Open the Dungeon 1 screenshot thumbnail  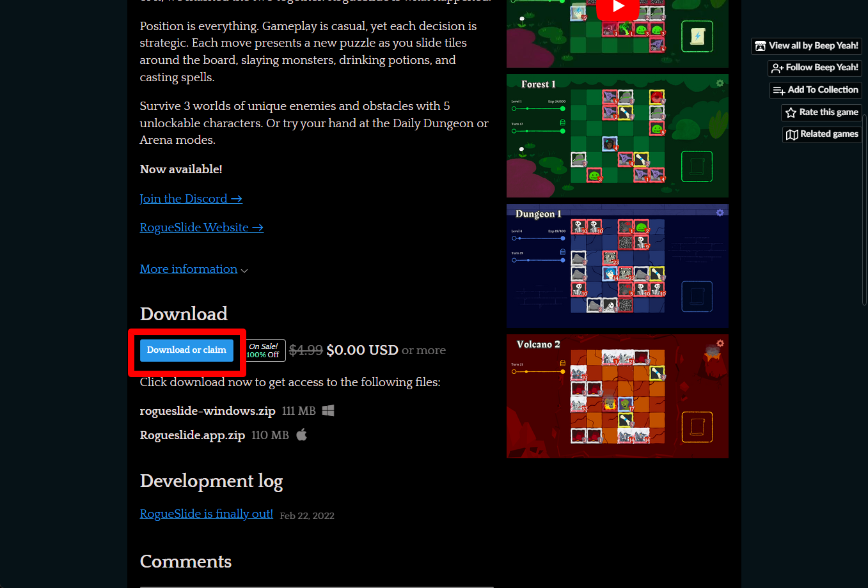click(x=617, y=266)
